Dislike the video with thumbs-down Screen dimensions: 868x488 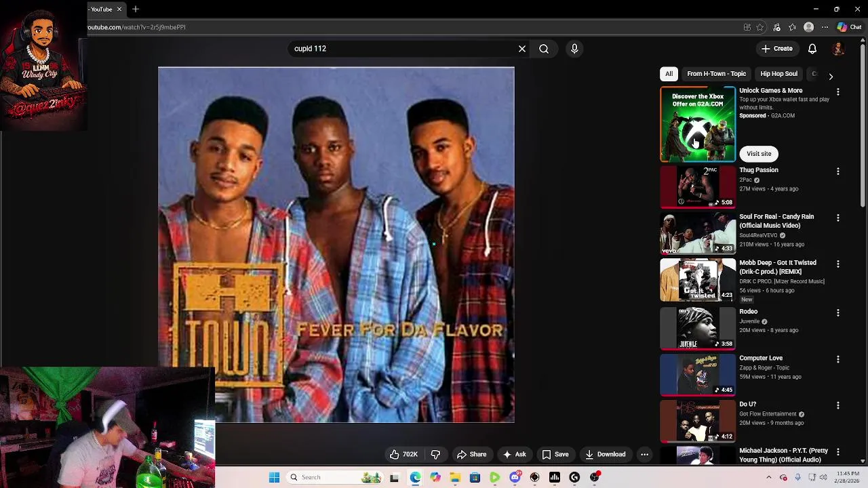[436, 454]
